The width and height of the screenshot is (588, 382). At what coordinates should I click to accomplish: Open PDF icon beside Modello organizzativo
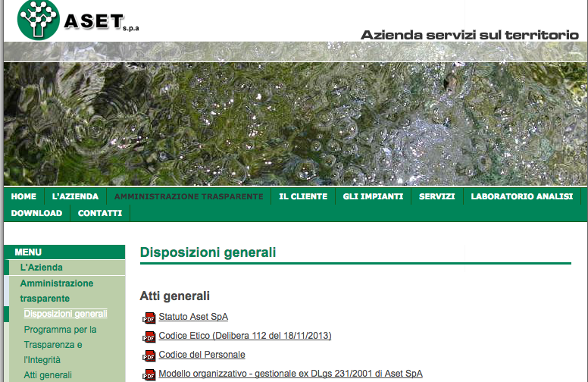coord(149,374)
